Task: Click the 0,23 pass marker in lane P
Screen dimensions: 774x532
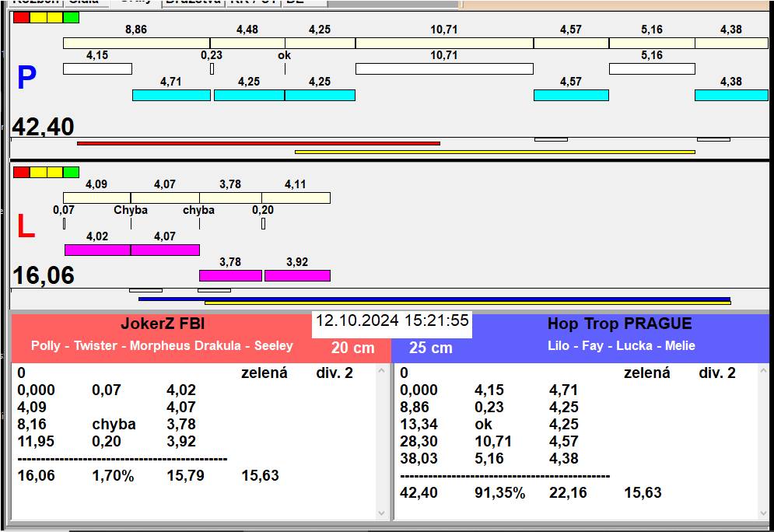Action: pos(212,68)
